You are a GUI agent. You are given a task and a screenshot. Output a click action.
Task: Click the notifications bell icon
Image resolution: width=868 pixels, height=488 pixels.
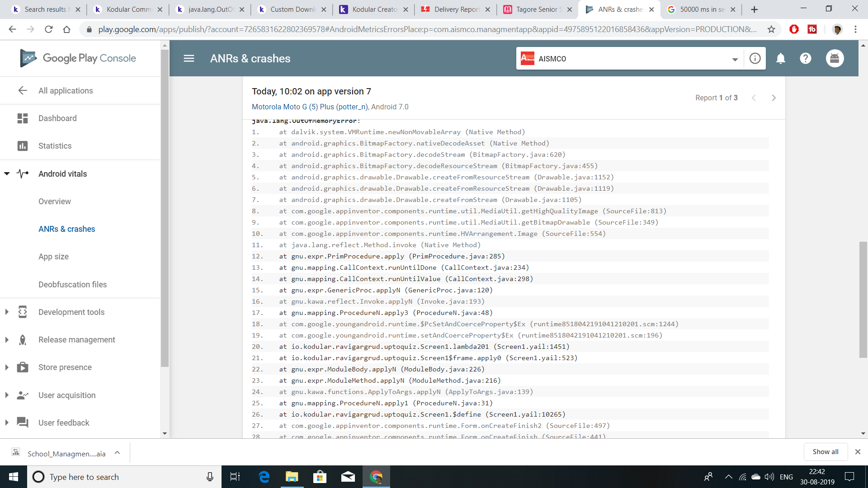[780, 58]
